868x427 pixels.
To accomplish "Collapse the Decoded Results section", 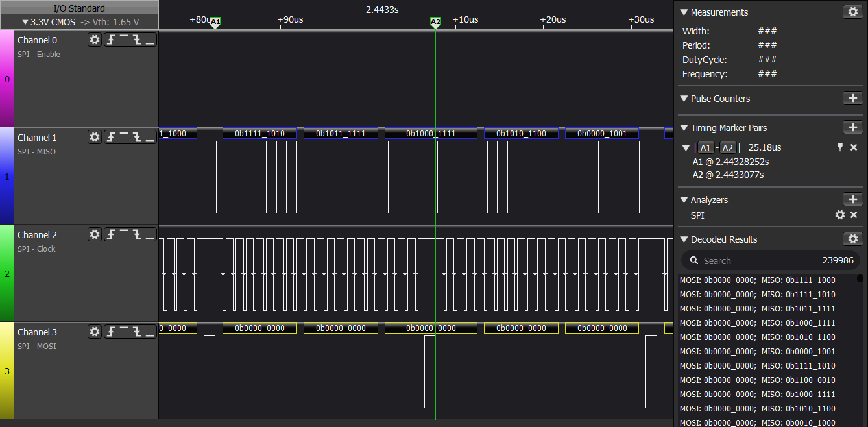I will 684,239.
